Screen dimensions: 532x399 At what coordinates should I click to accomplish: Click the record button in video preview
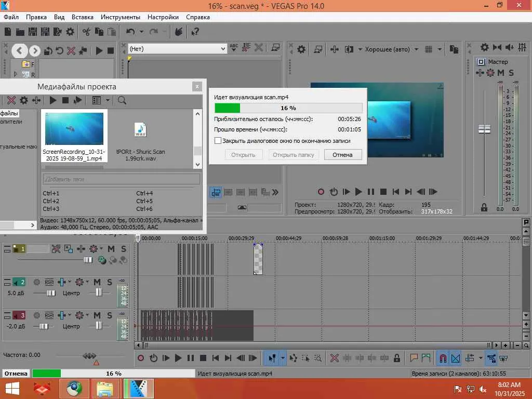click(321, 192)
